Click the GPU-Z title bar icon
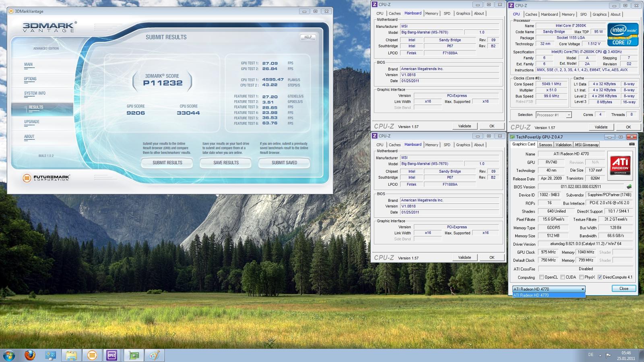Screen dimensions: 644x362 (513, 137)
